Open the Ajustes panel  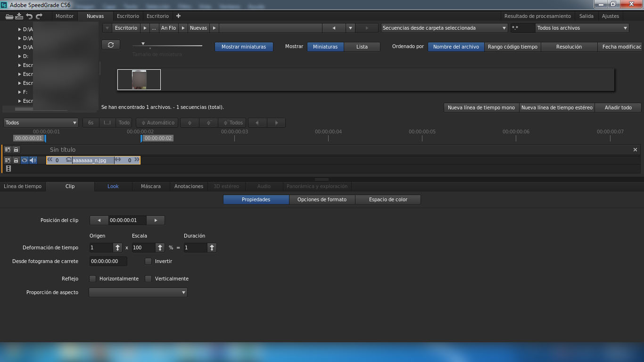pyautogui.click(x=611, y=16)
